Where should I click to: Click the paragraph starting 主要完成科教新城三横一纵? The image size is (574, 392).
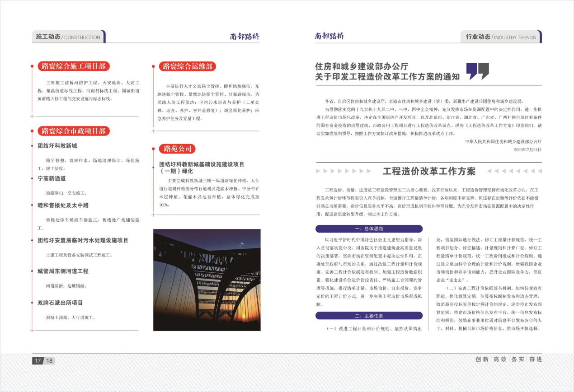coord(208,192)
